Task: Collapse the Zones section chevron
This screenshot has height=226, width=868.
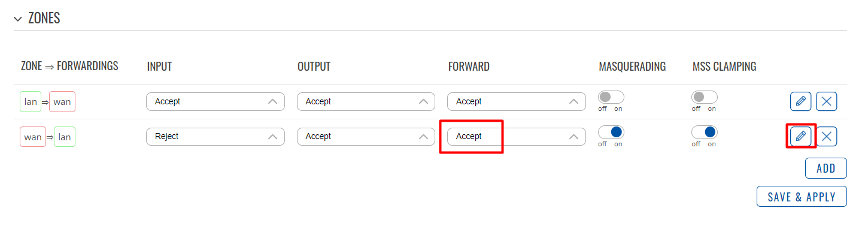Action: (x=18, y=19)
